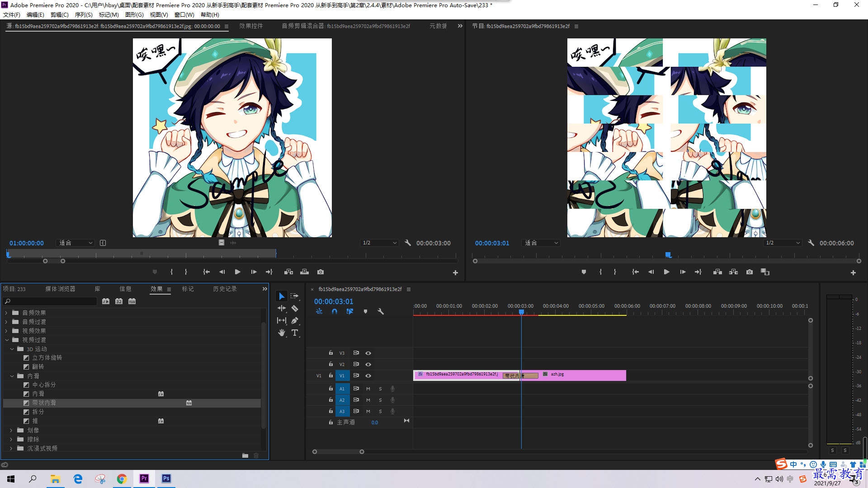Toggle timeline snap magnet icon
Viewport: 868px width, 488px height.
[335, 311]
